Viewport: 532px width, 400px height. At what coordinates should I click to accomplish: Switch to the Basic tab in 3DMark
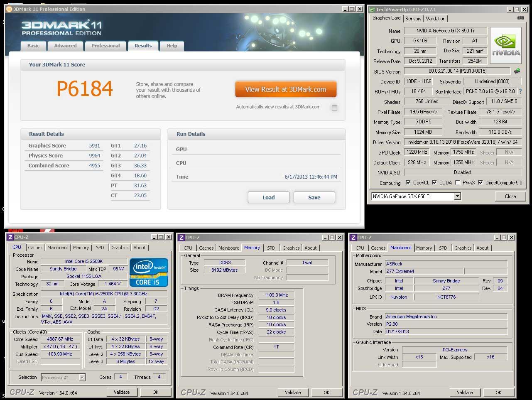tap(34, 46)
